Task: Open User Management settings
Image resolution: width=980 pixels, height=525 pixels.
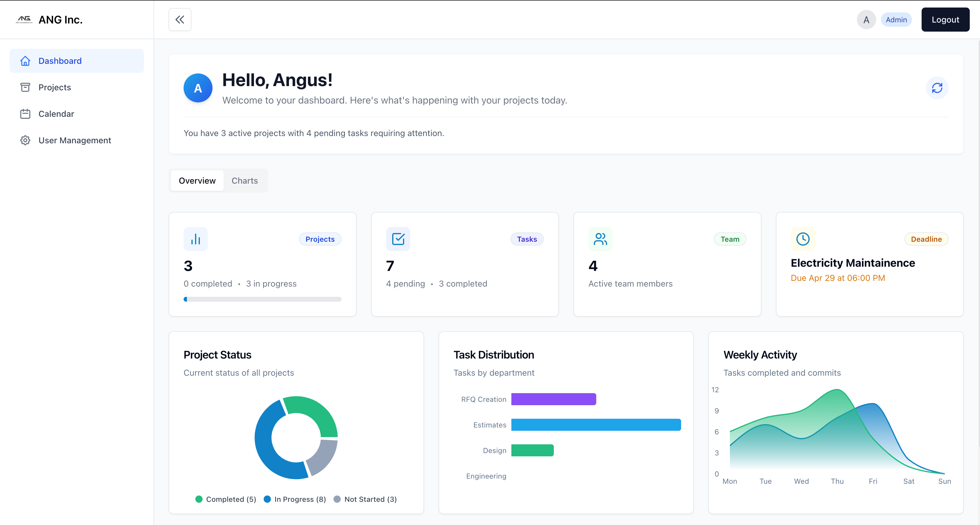Action: (x=75, y=140)
